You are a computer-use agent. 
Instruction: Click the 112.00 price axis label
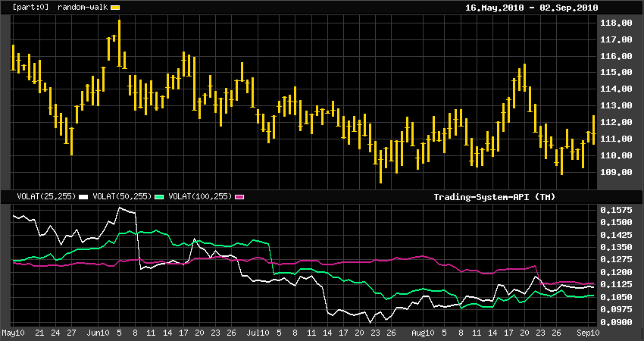coord(616,123)
